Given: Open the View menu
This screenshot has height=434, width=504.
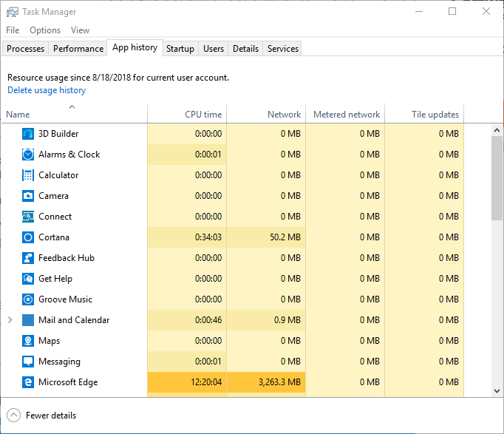Looking at the screenshot, I should pos(80,30).
